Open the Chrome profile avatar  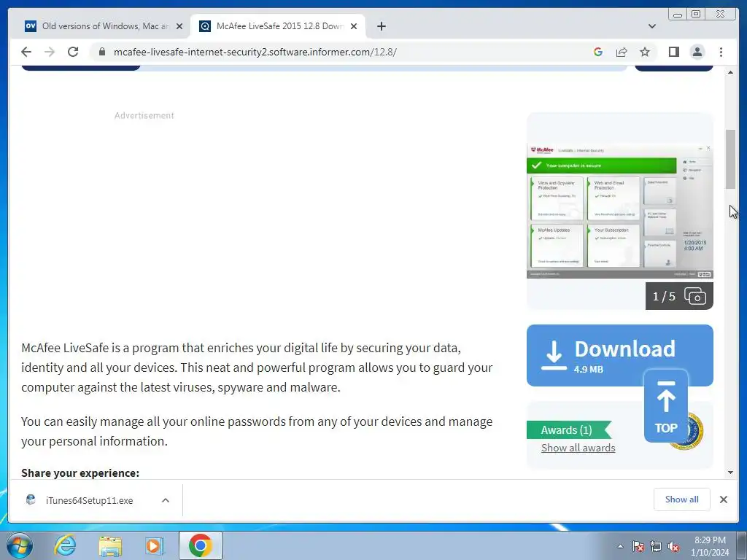(697, 52)
